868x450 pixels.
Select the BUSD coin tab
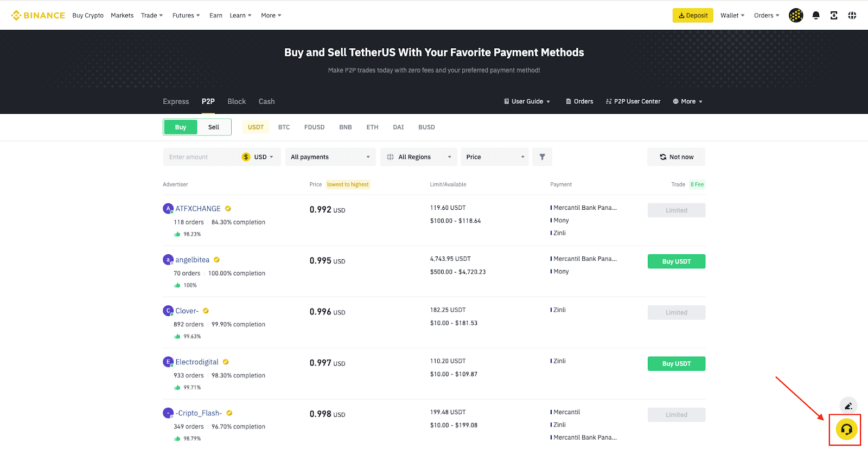426,127
